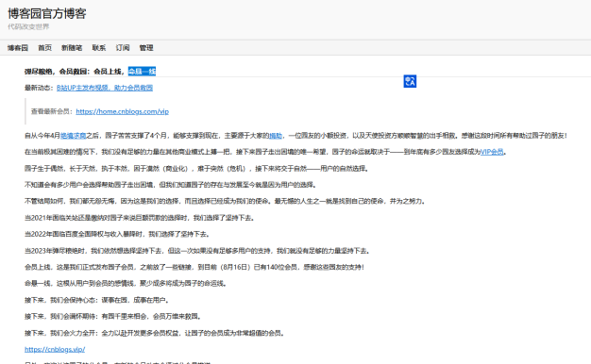Click the 最新动态 label

pos(39,88)
